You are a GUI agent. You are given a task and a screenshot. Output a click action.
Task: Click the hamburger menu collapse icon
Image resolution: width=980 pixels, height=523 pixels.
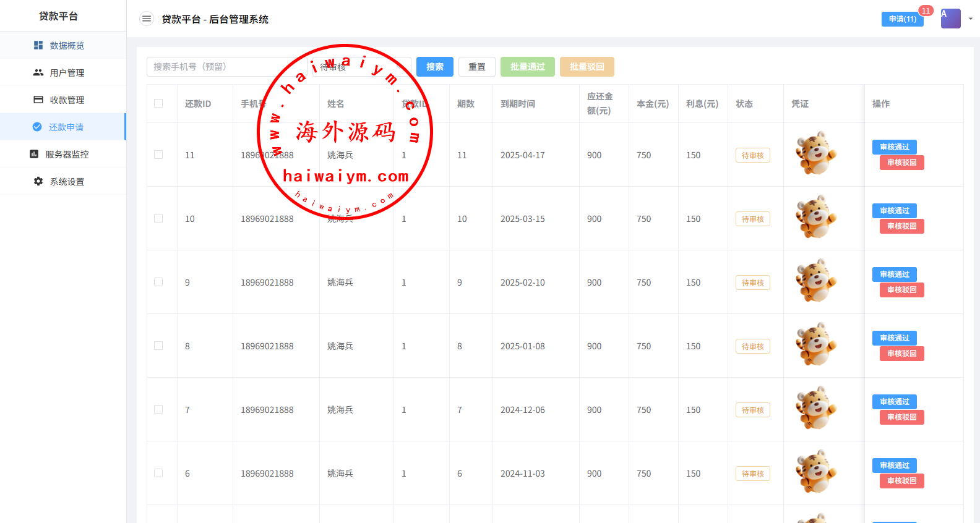147,19
